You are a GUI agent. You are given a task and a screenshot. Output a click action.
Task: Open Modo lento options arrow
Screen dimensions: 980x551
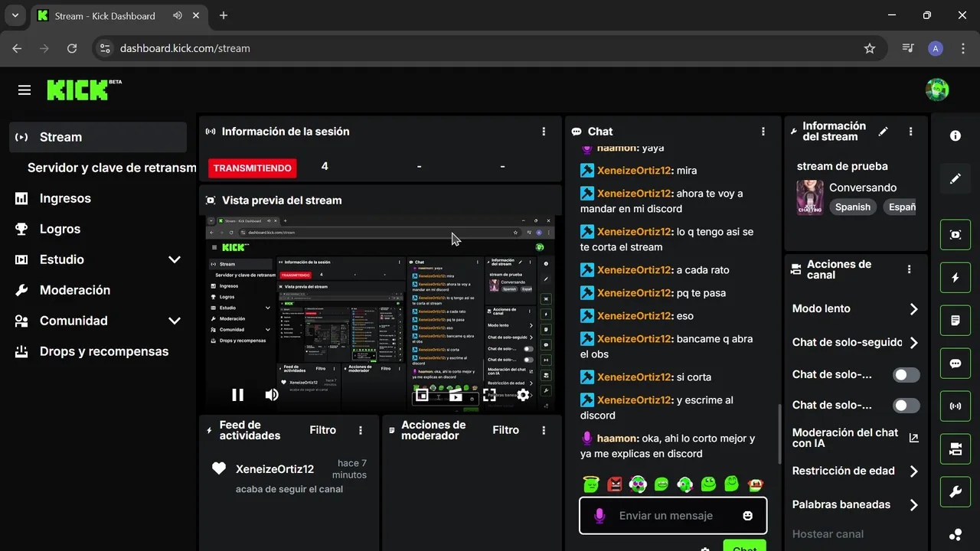(913, 309)
